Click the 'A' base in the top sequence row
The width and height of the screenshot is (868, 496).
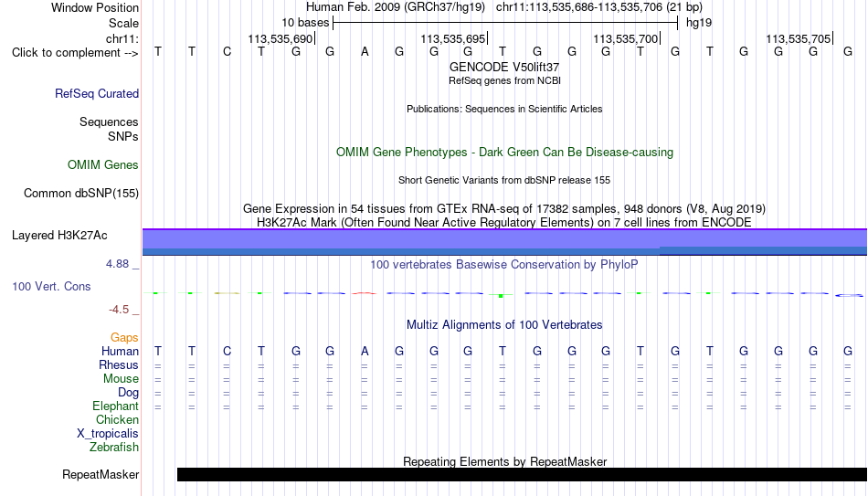point(365,52)
